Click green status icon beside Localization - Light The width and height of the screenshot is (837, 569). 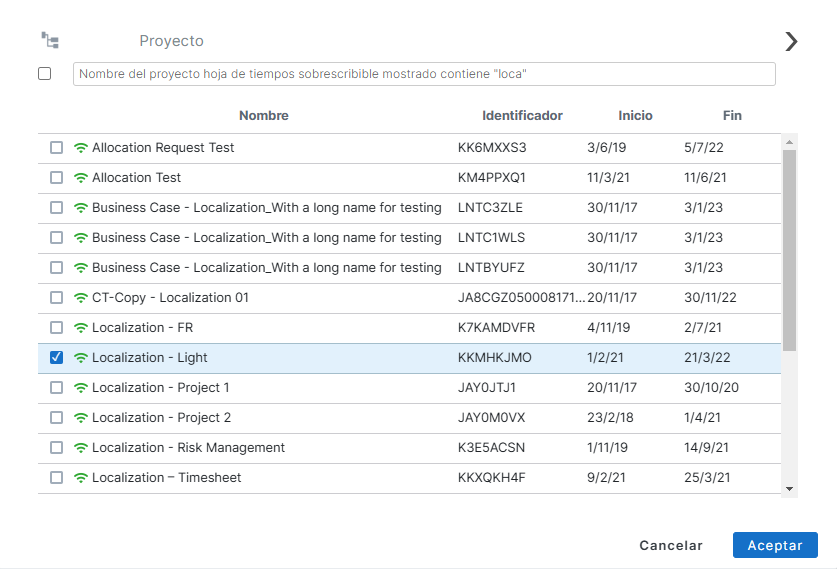81,358
